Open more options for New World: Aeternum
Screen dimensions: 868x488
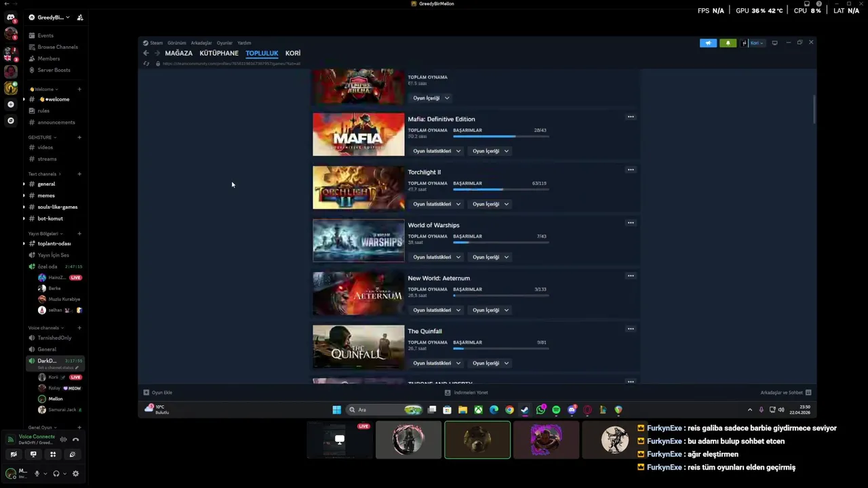pyautogui.click(x=631, y=276)
